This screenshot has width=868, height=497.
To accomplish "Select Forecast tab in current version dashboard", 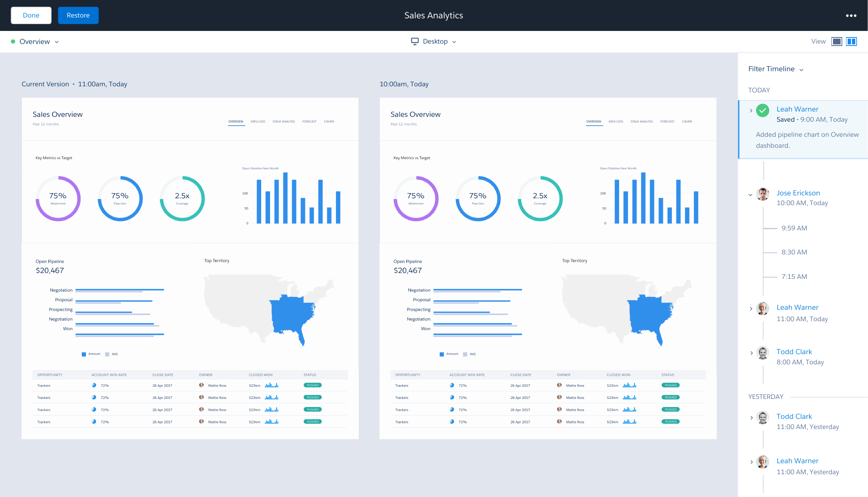I will coord(310,122).
